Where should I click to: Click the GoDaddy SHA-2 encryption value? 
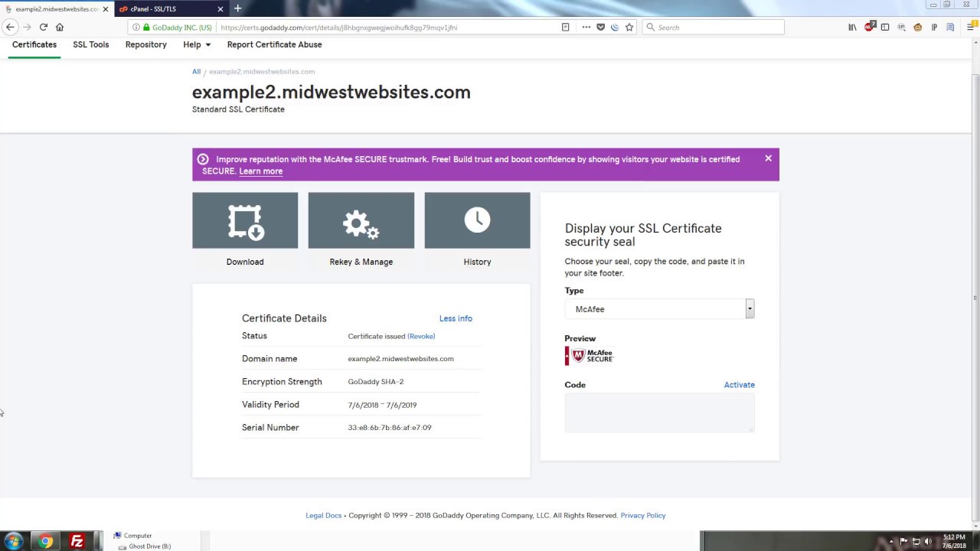[x=376, y=382]
